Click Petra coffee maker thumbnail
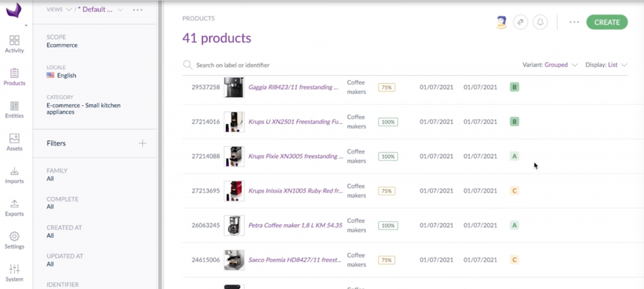 coord(234,225)
